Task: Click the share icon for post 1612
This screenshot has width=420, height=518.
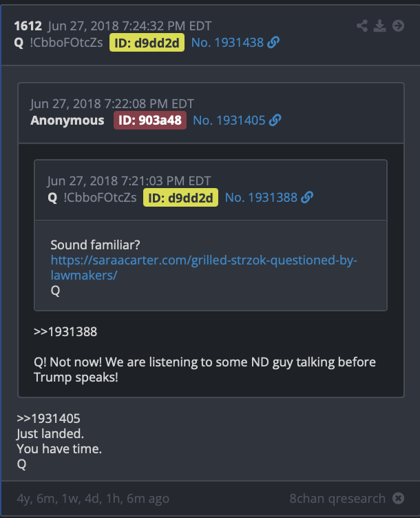Action: click(362, 25)
